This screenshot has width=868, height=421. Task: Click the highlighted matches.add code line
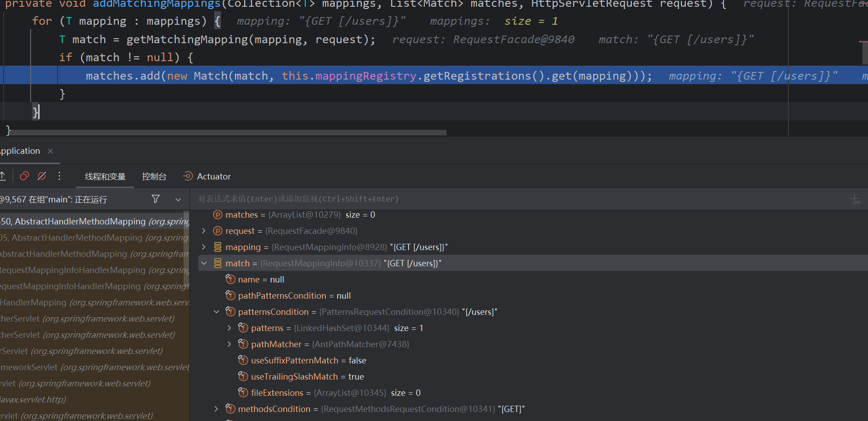pyautogui.click(x=434, y=75)
